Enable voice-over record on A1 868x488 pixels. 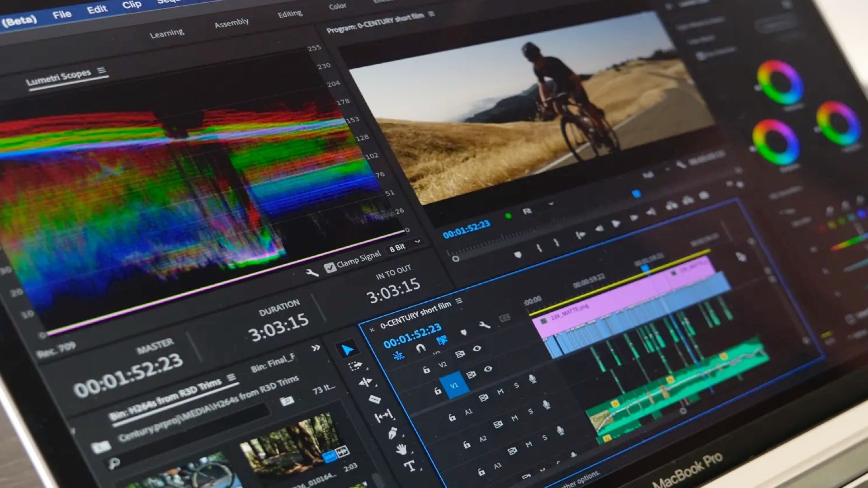(x=532, y=379)
